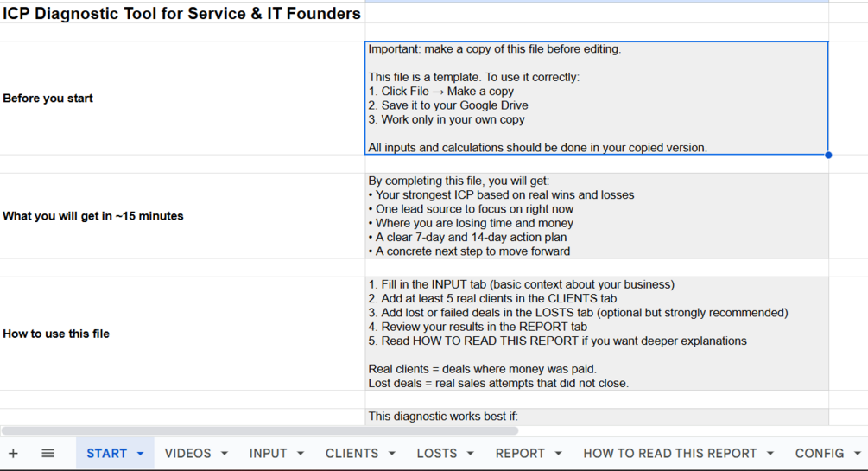This screenshot has height=471, width=868.
Task: Select the REPORT sheet tab
Action: click(520, 453)
